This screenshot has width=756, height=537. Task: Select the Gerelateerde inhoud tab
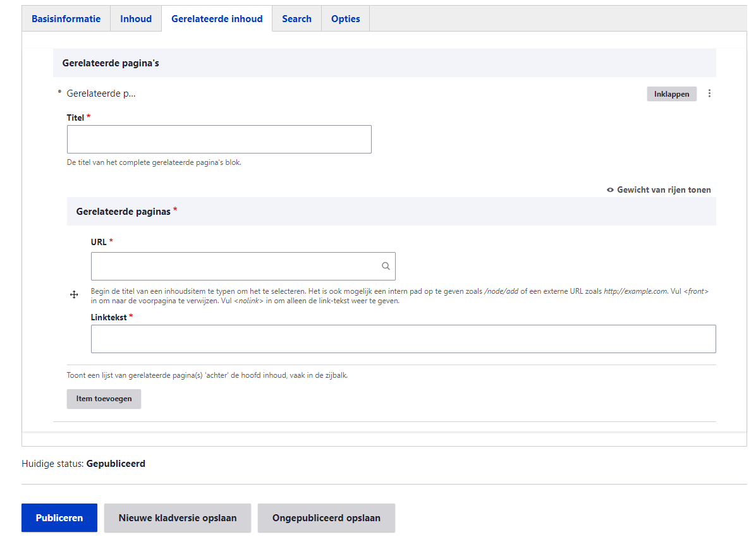point(217,19)
